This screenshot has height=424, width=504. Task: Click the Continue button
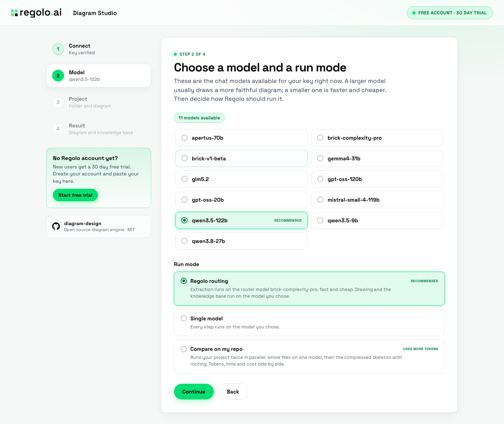click(194, 392)
